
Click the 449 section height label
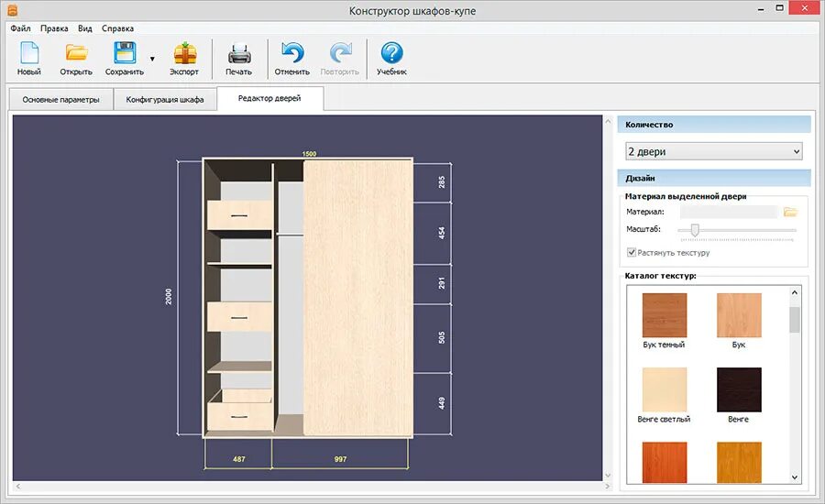click(x=442, y=403)
